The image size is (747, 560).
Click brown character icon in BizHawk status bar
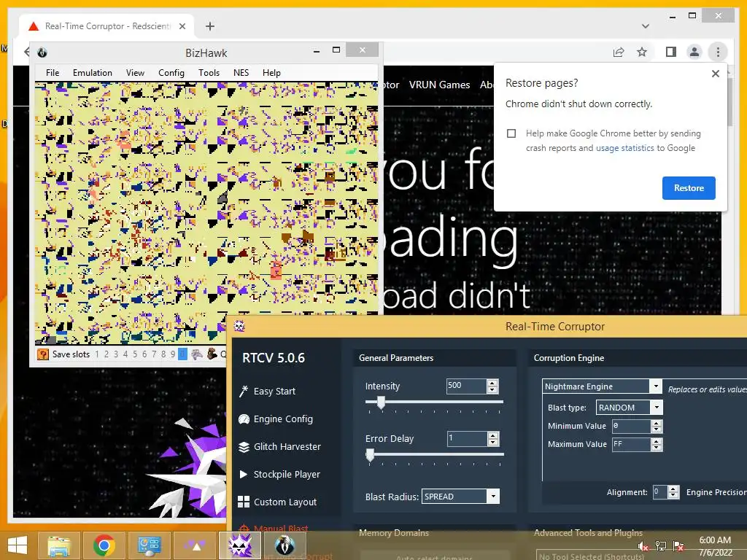pos(212,354)
